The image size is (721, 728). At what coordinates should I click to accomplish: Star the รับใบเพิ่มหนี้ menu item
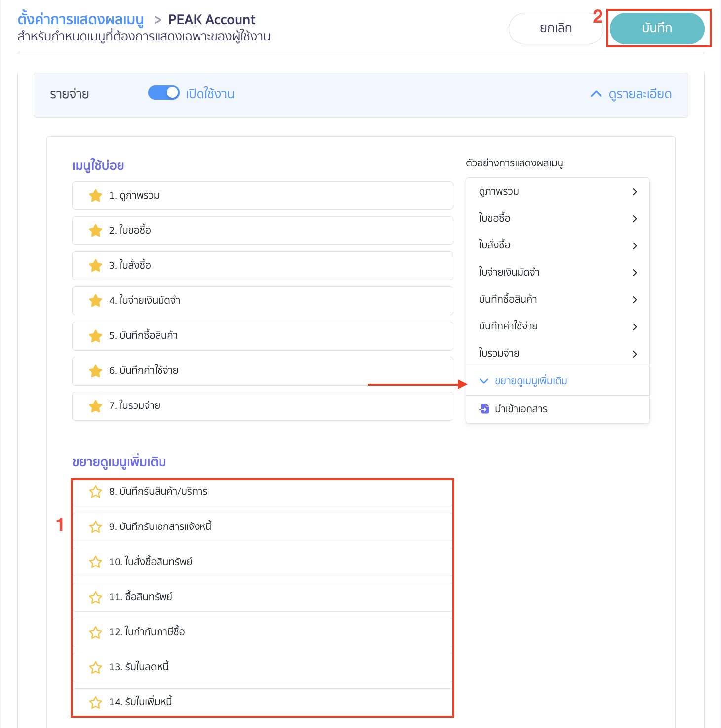pos(96,702)
